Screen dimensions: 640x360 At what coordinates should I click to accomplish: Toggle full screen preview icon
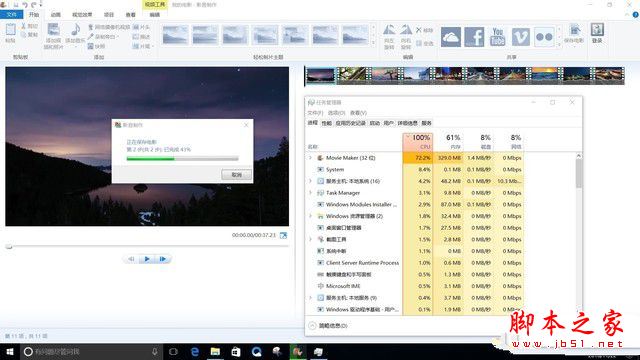pyautogui.click(x=283, y=236)
